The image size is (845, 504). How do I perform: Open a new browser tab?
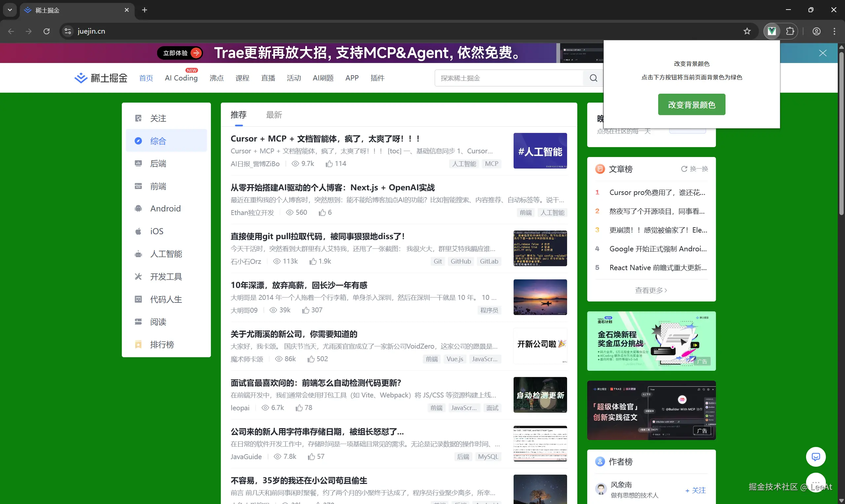[x=144, y=10]
